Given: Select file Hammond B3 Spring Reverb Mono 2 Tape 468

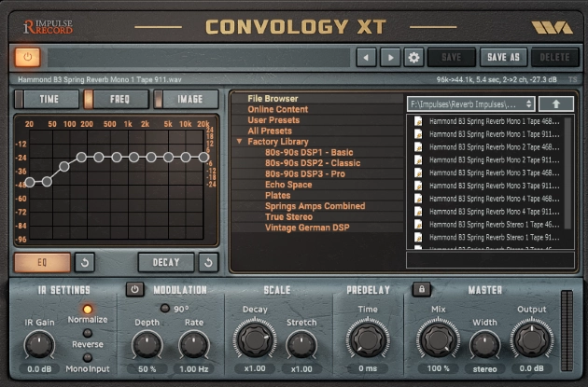Looking at the screenshot, I should click(495, 147).
